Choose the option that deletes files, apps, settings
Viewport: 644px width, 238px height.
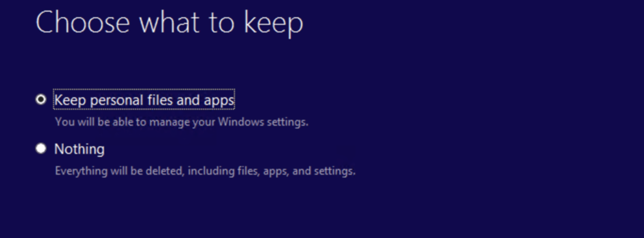(x=41, y=148)
